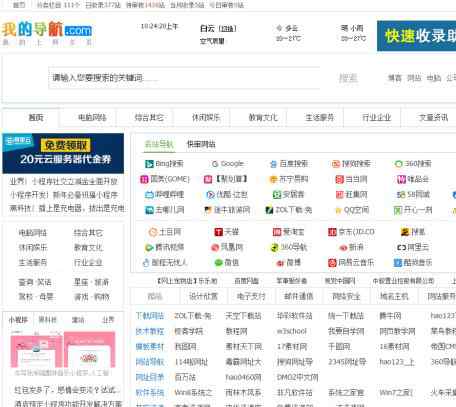Open the 免费领取 cloud voucher banner
Viewport: 456px width, 407px height.
[x=63, y=153]
